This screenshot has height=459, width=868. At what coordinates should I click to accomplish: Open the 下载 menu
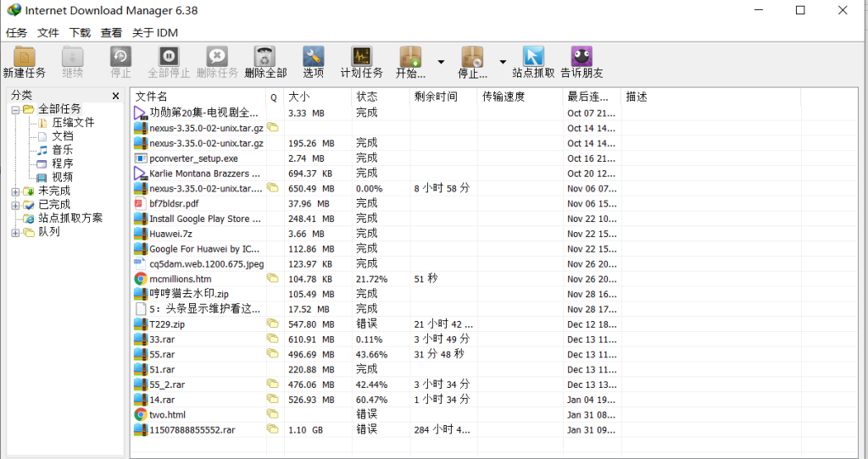point(80,33)
